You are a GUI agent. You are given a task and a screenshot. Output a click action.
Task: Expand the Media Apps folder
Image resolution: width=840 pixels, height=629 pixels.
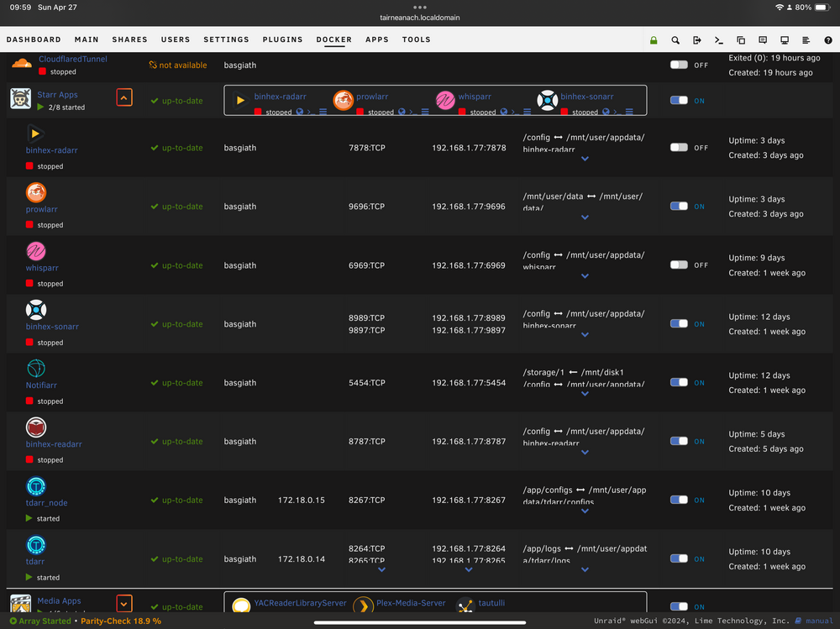(123, 604)
